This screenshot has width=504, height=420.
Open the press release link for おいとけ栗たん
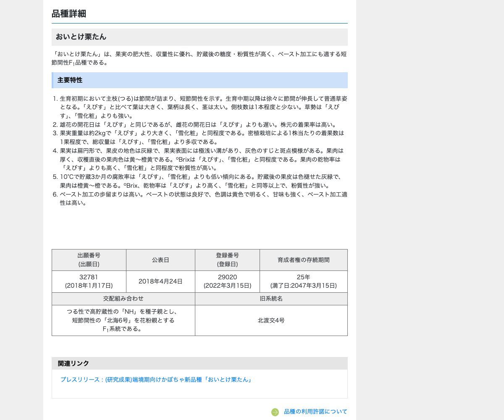(x=156, y=380)
